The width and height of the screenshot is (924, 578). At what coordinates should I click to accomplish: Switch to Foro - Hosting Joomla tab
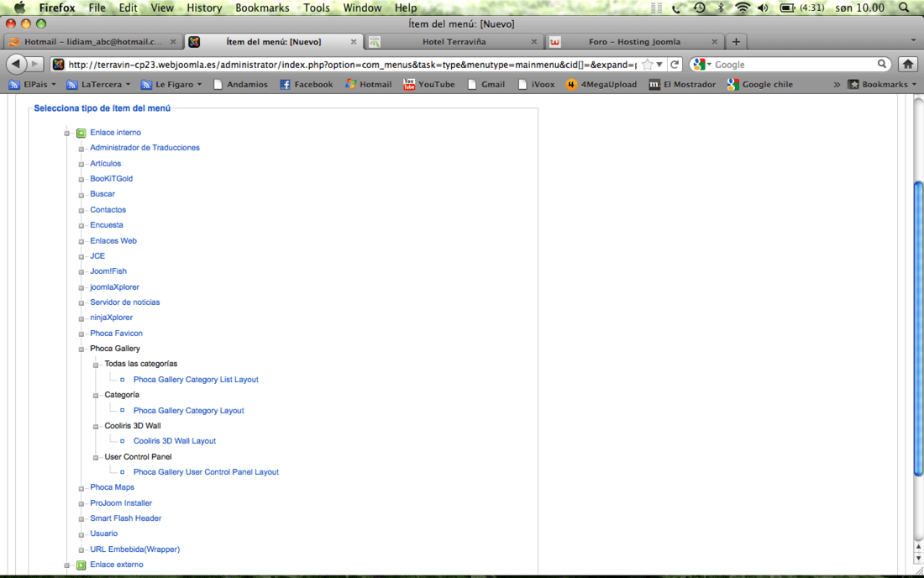(x=634, y=42)
